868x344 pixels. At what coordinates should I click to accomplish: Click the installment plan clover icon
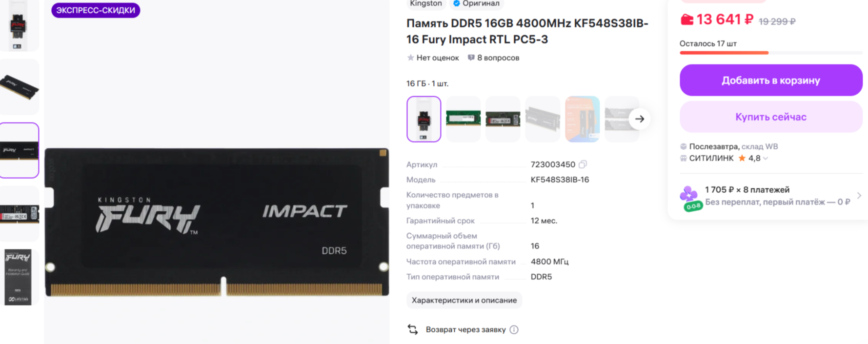690,198
